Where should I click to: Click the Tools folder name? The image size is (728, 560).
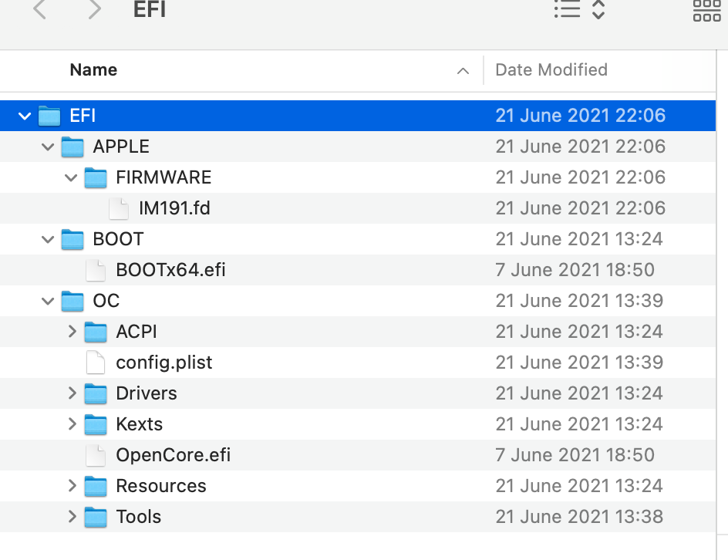[x=138, y=516]
